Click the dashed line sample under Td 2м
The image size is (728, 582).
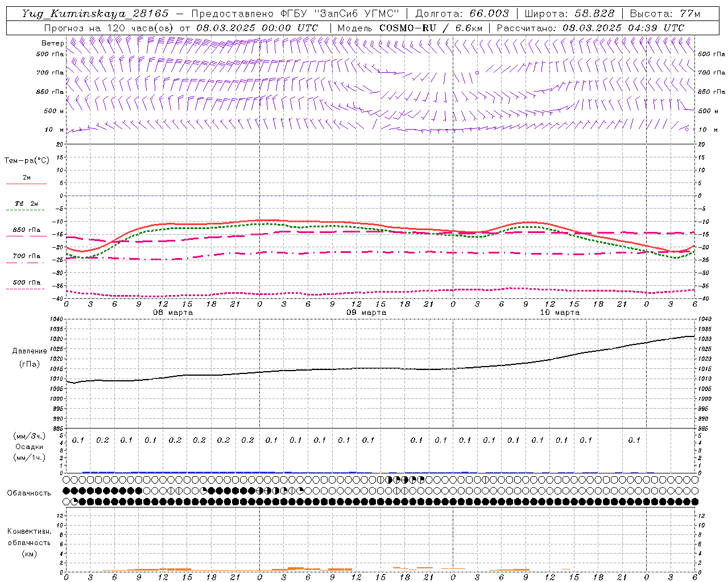tap(26, 210)
